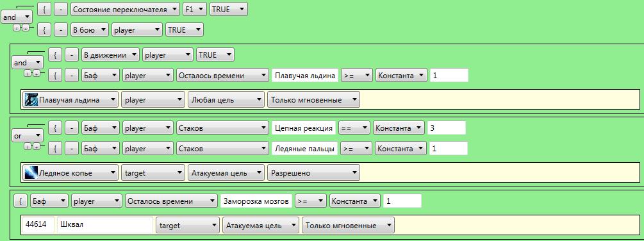Click the Ледяные пальцы buff name field
This screenshot has height=241, width=644.
tap(305, 149)
